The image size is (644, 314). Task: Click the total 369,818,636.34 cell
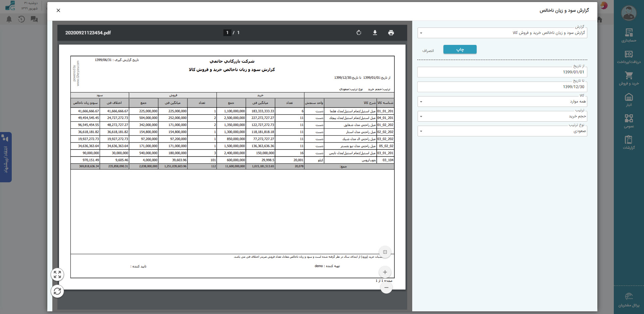point(85,166)
